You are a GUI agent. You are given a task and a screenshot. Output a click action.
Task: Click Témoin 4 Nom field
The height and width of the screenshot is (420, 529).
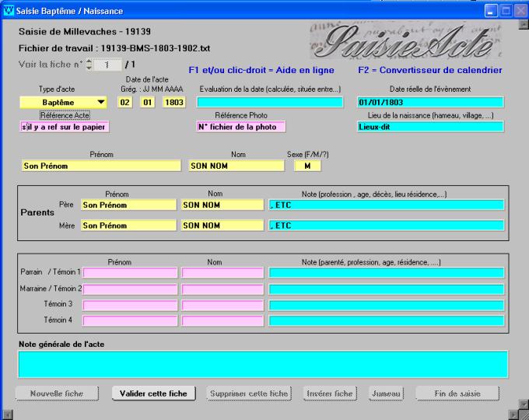click(x=222, y=320)
